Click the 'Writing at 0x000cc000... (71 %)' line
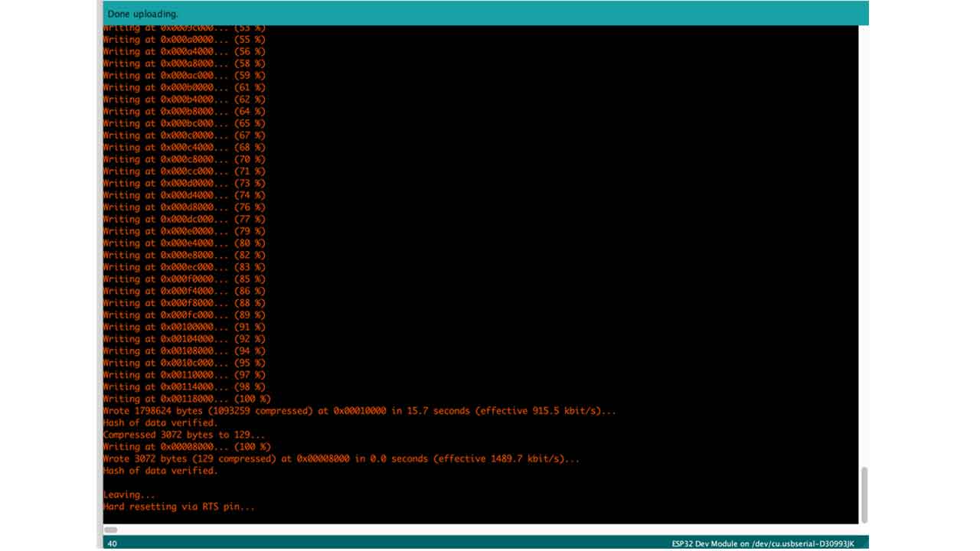980x551 pixels. [x=185, y=171]
